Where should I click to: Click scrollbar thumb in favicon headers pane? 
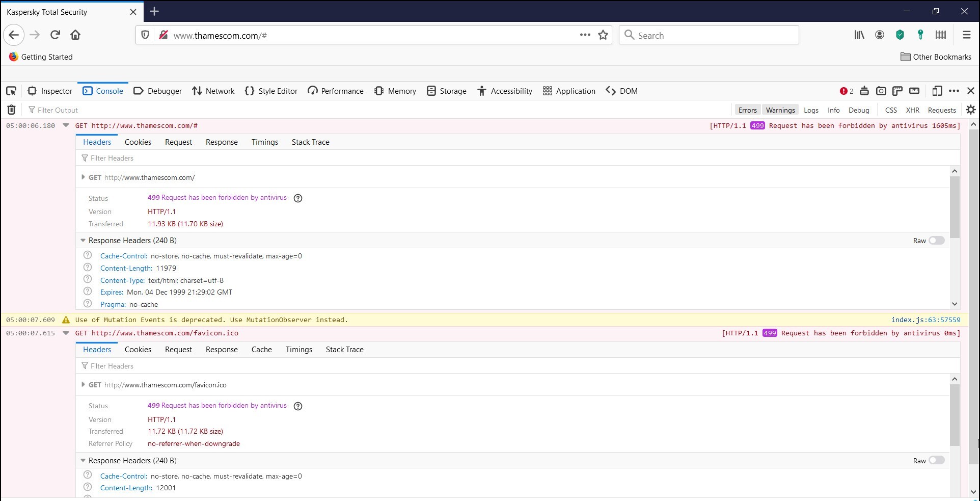pos(955,415)
